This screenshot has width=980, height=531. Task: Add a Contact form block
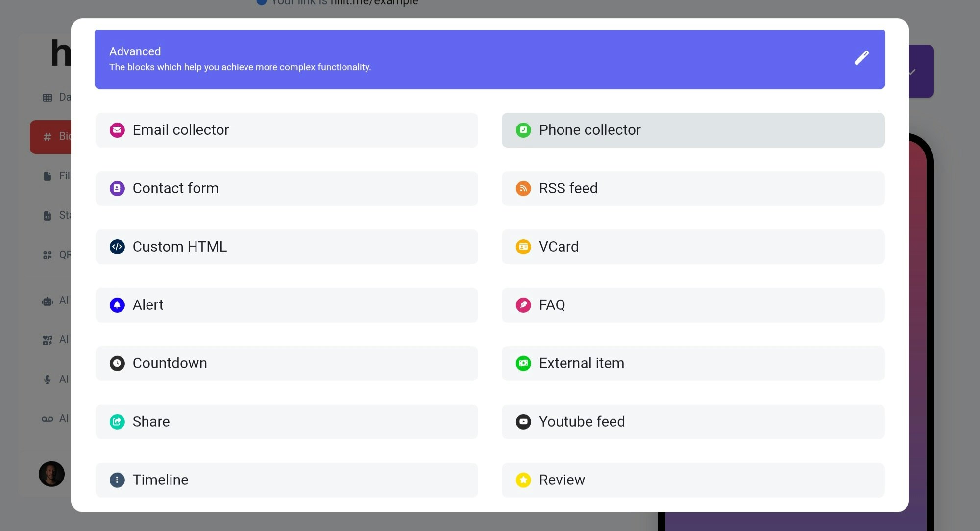[287, 188]
